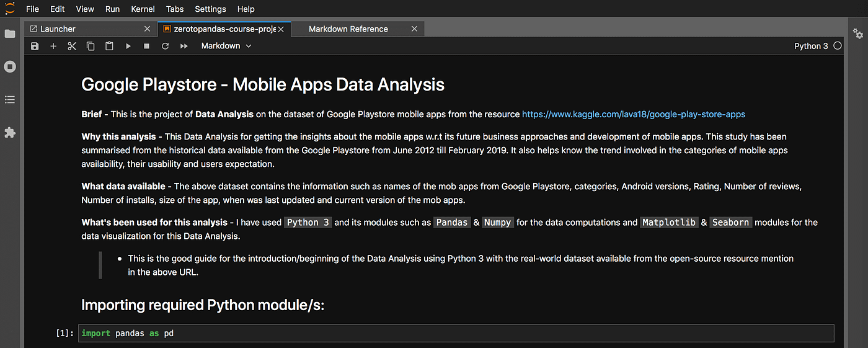The height and width of the screenshot is (348, 868).
Task: Click the inline code 'Python 3'
Action: pyautogui.click(x=308, y=222)
